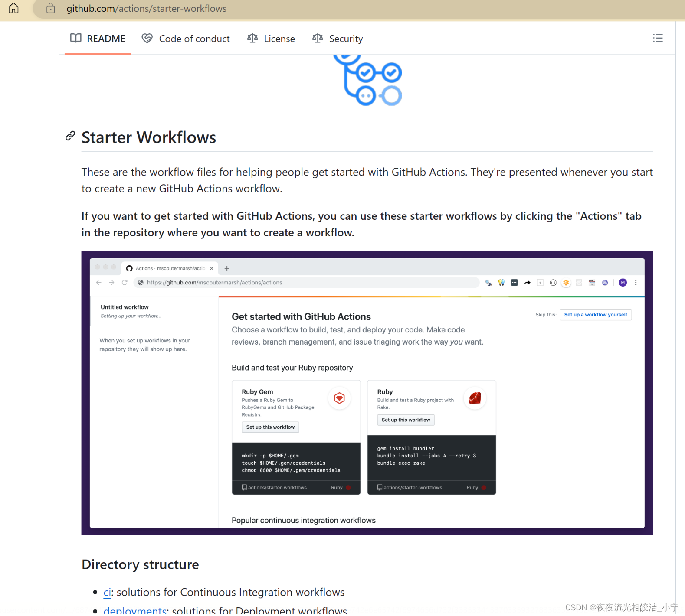Click the back arrow in embedded browser
Image resolution: width=685 pixels, height=616 pixels.
pos(99,283)
